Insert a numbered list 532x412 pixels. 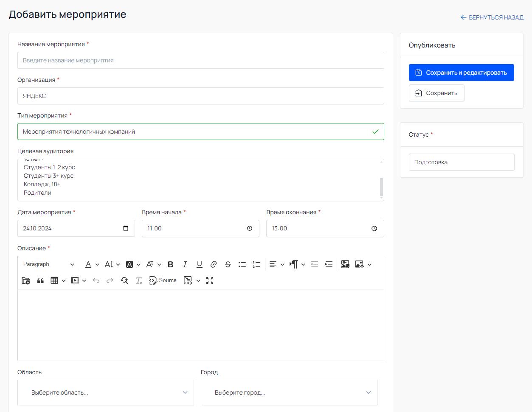(256, 264)
